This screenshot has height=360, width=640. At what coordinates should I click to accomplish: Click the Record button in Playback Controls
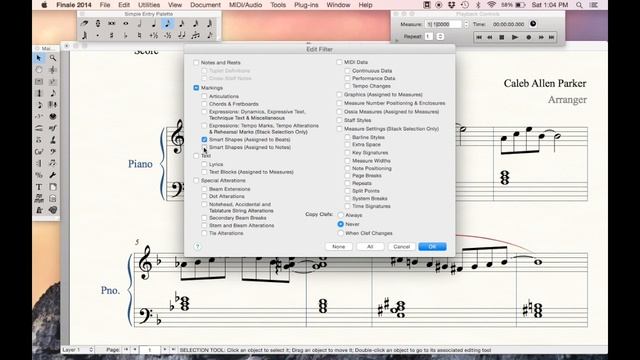coord(529,37)
